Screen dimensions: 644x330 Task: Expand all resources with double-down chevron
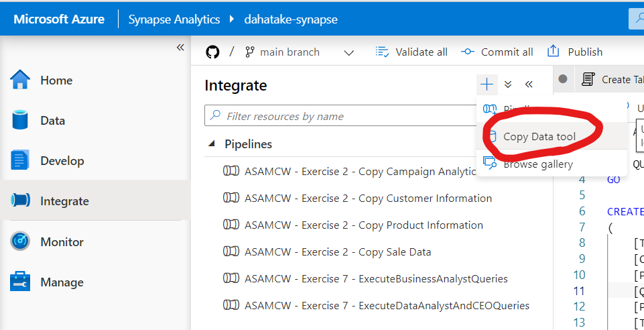[x=508, y=85]
